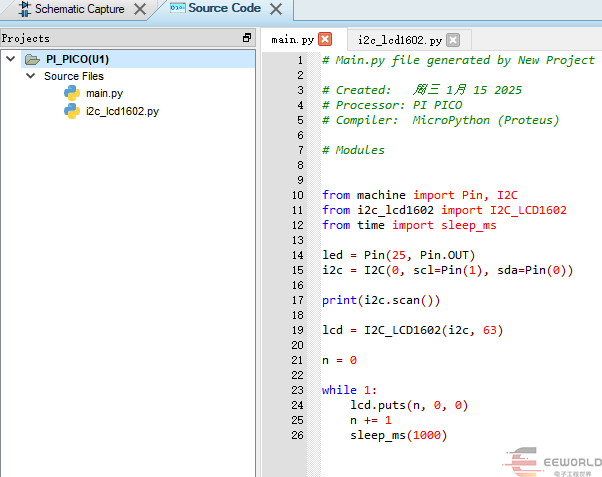The width and height of the screenshot is (602, 477).
Task: Click the Source Code tab icon
Action: tap(177, 8)
